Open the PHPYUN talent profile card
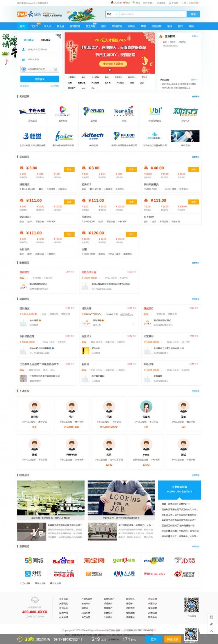This screenshot has height=644, width=218. (x=72, y=452)
